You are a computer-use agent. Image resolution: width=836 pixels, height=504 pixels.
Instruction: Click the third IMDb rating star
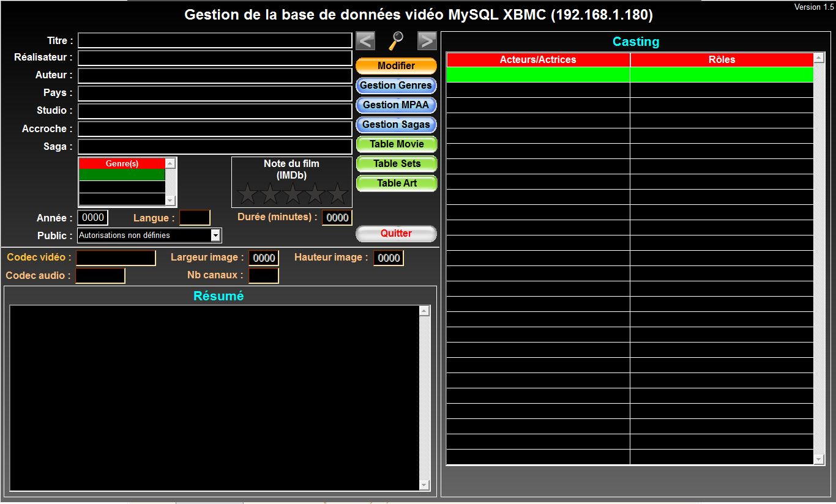(293, 195)
